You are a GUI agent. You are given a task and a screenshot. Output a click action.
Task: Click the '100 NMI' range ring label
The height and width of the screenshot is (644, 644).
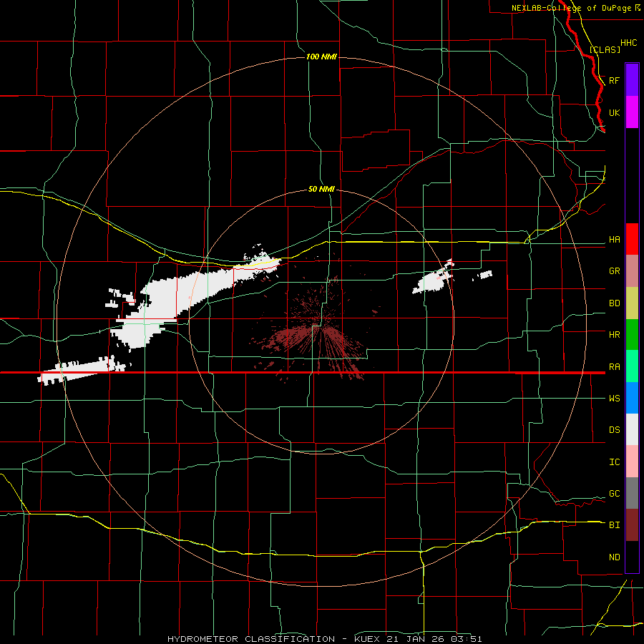coord(321,57)
